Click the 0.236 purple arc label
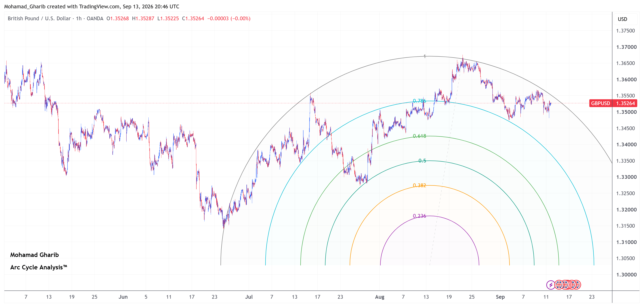Viewport: 644px width, 304px height. tap(419, 216)
